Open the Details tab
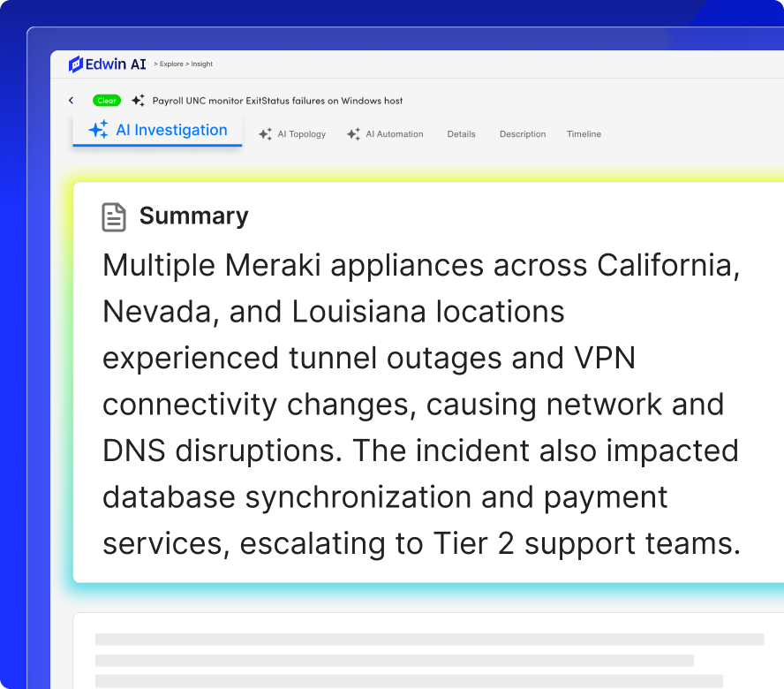This screenshot has height=689, width=784. tap(461, 134)
